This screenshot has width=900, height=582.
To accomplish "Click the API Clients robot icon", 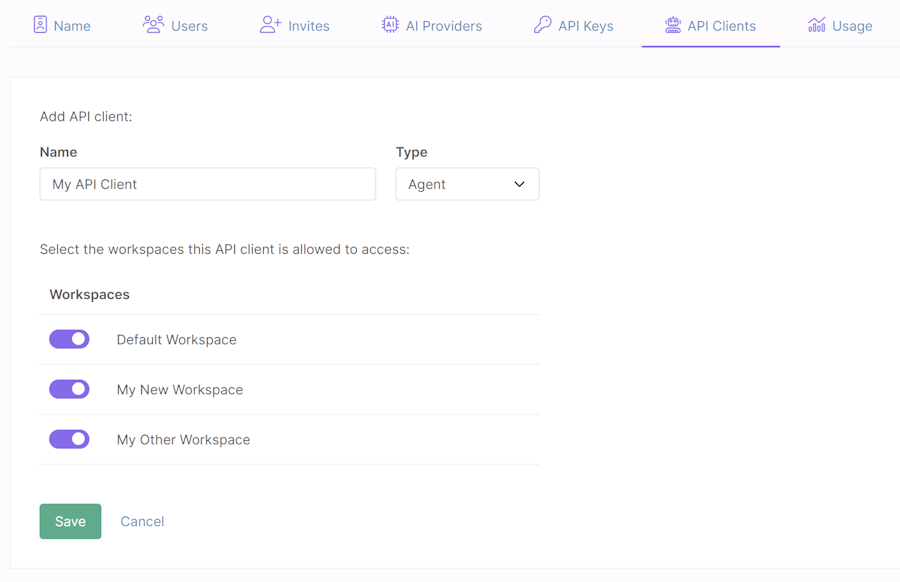I will point(673,25).
